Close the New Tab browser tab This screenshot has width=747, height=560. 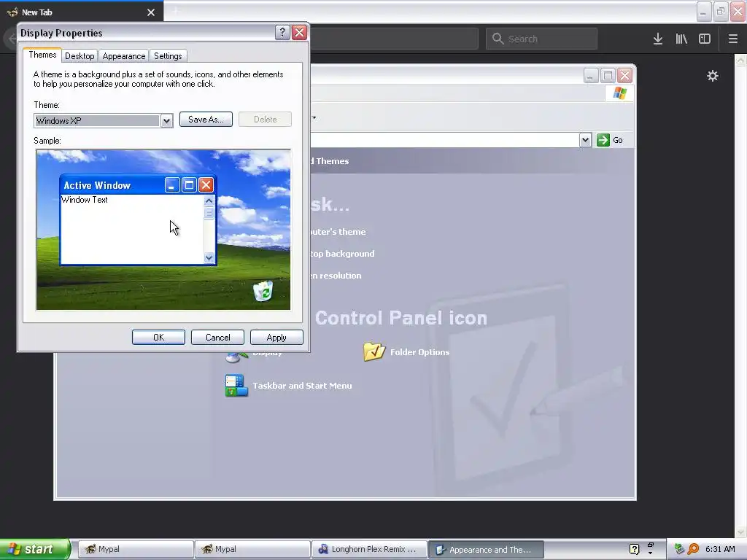tap(151, 12)
